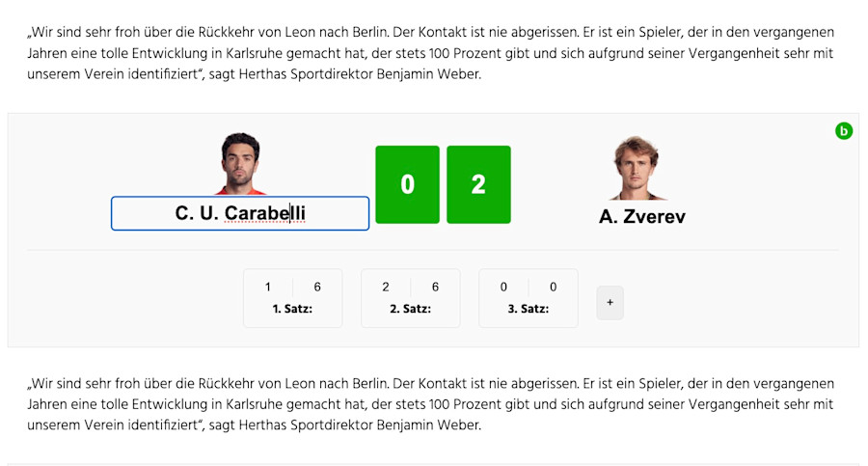Click the "1. Satz:" label
This screenshot has height=466, width=868.
click(x=292, y=310)
